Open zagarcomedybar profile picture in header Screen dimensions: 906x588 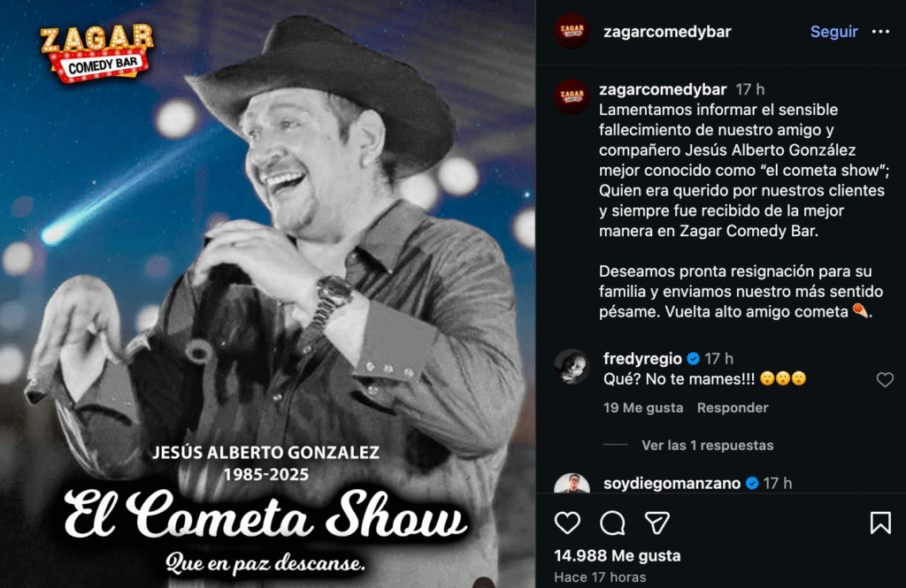pyautogui.click(x=572, y=31)
